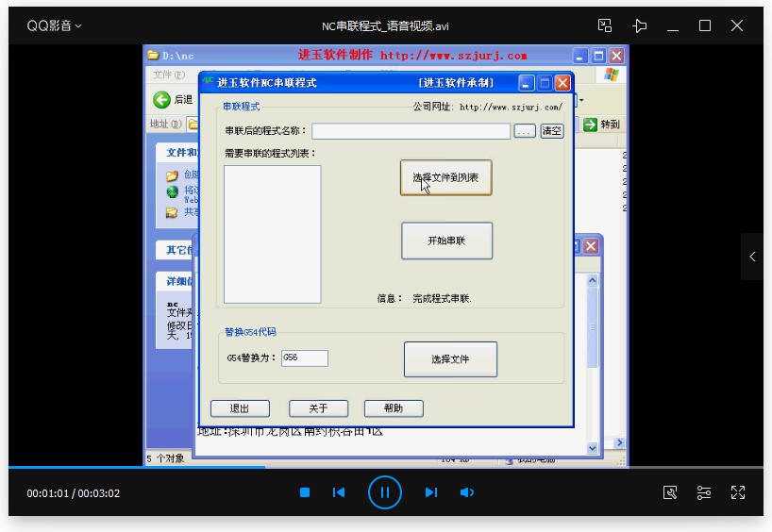The width and height of the screenshot is (772, 532).
Task: Open the 文件 menu in the Explorer window
Action: [169, 75]
